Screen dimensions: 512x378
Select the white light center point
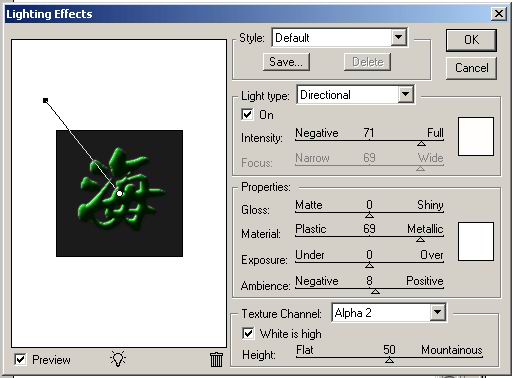[119, 193]
